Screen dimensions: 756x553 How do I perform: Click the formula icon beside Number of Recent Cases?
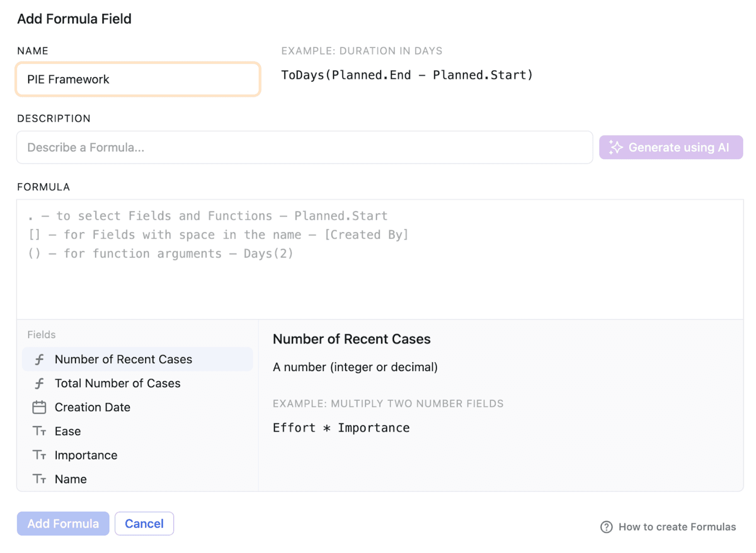(39, 359)
